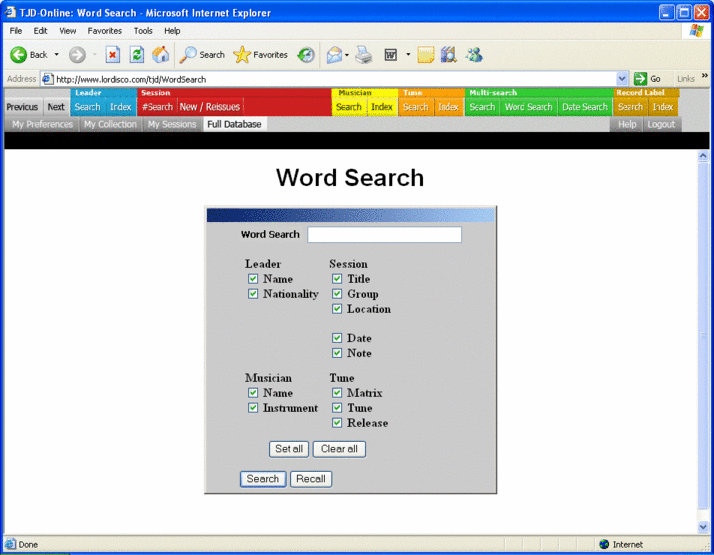714x555 pixels.
Task: Click the Stop loading icon
Action: pyautogui.click(x=112, y=55)
